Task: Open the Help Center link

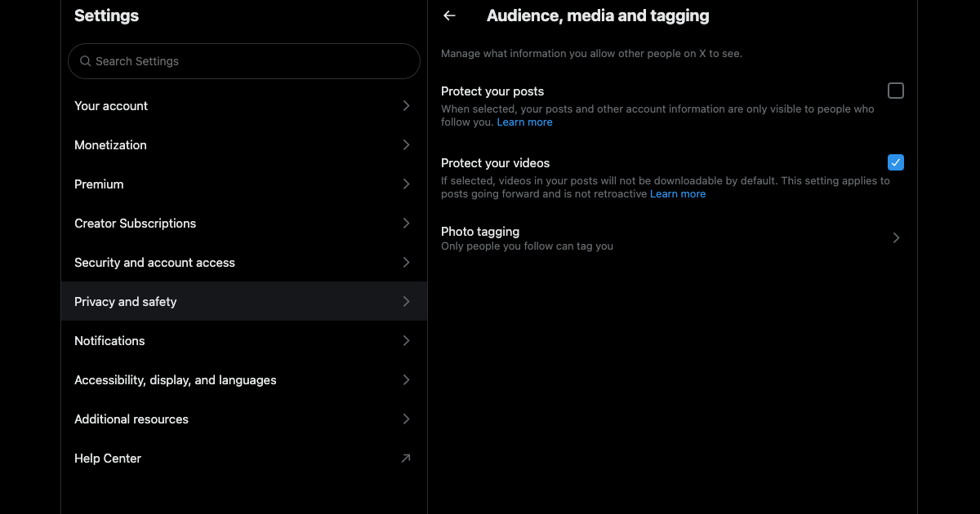Action: pyautogui.click(x=244, y=459)
